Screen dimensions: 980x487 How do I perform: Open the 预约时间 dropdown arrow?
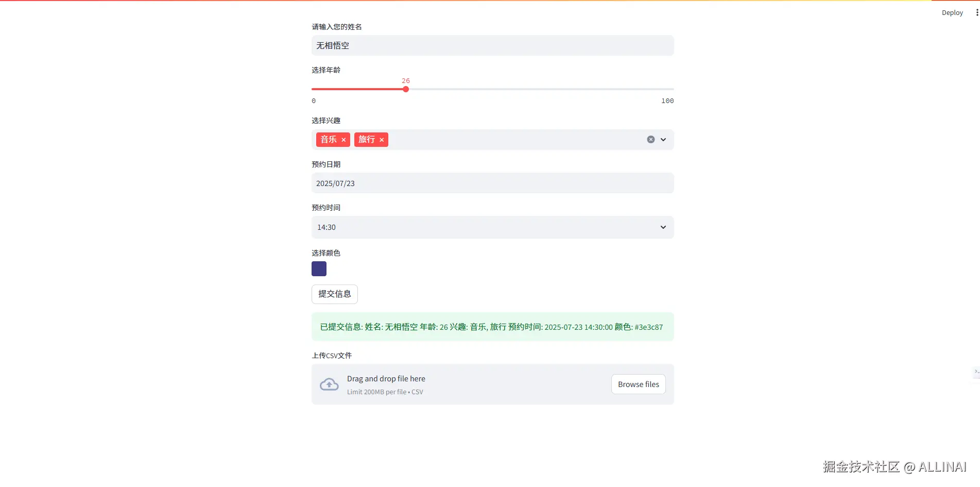click(663, 227)
